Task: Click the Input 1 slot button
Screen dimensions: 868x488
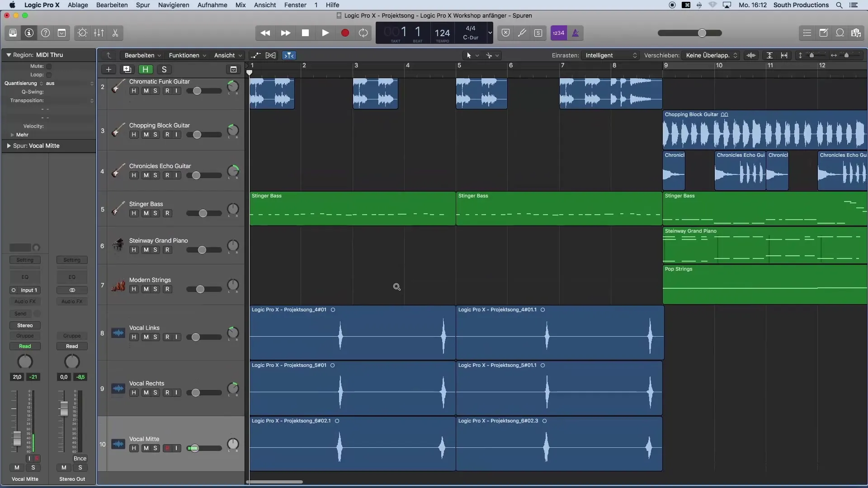Action: tap(25, 291)
